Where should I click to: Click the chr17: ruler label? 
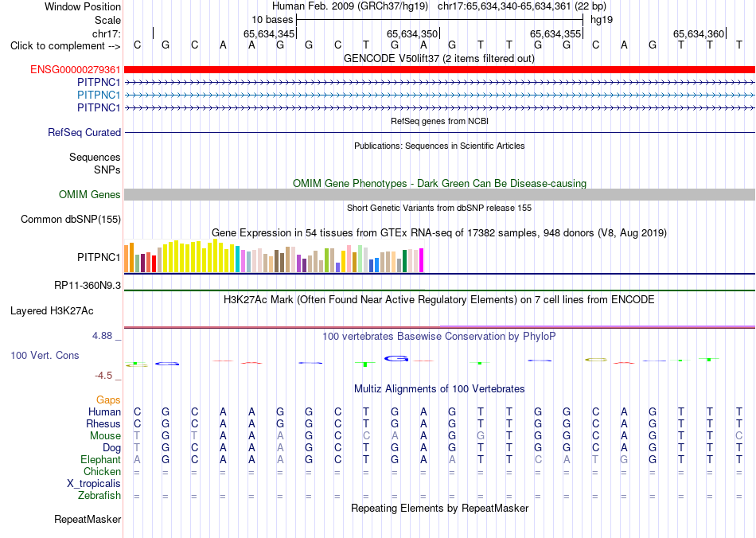(107, 34)
